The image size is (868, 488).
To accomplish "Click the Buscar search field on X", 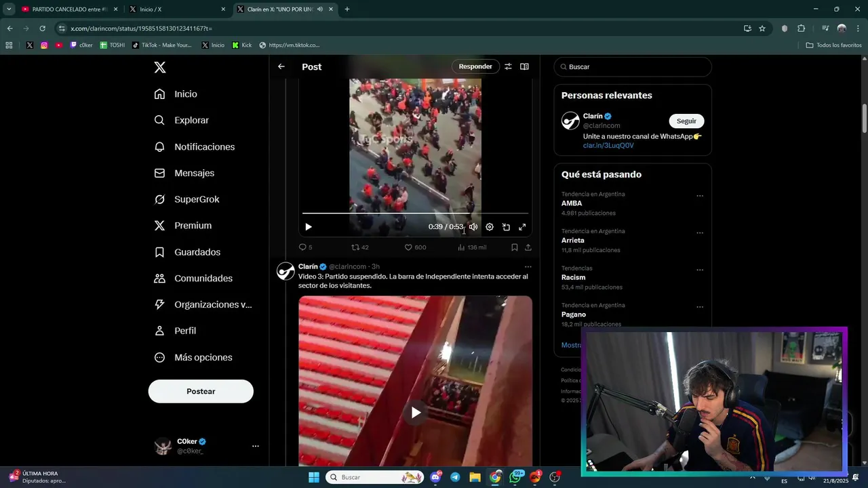I will (633, 67).
